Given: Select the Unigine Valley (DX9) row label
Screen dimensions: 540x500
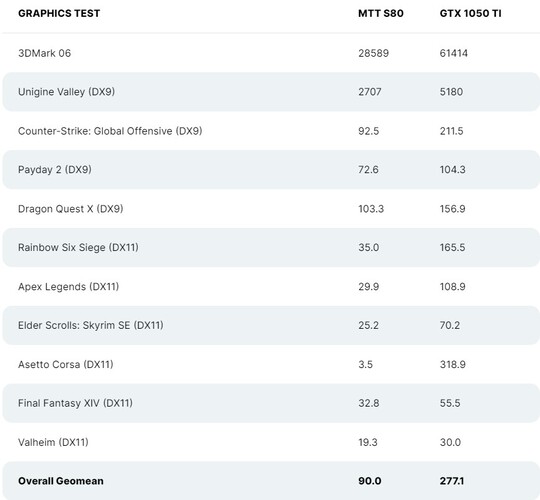Looking at the screenshot, I should click(x=66, y=92).
